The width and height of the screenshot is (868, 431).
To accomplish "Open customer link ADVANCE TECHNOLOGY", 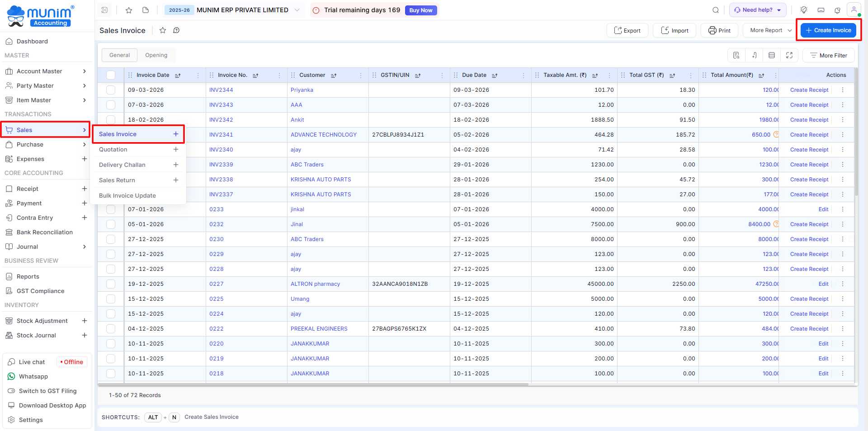I will 323,135.
